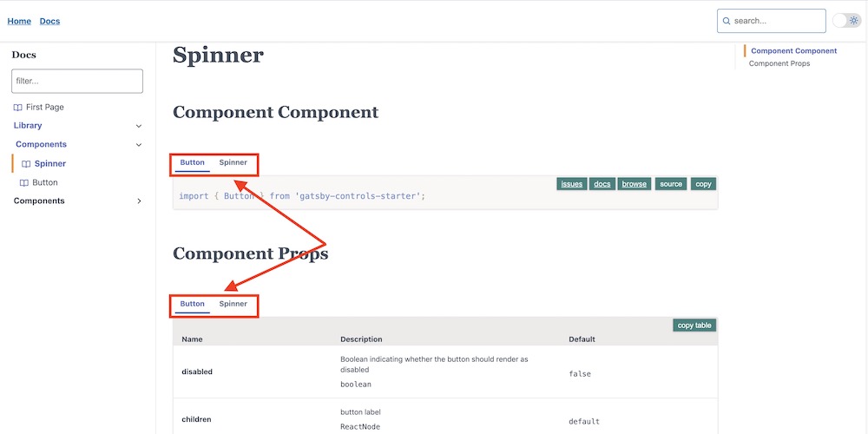The width and height of the screenshot is (868, 434).
Task: Click the children prop name cell
Action: pyautogui.click(x=196, y=419)
